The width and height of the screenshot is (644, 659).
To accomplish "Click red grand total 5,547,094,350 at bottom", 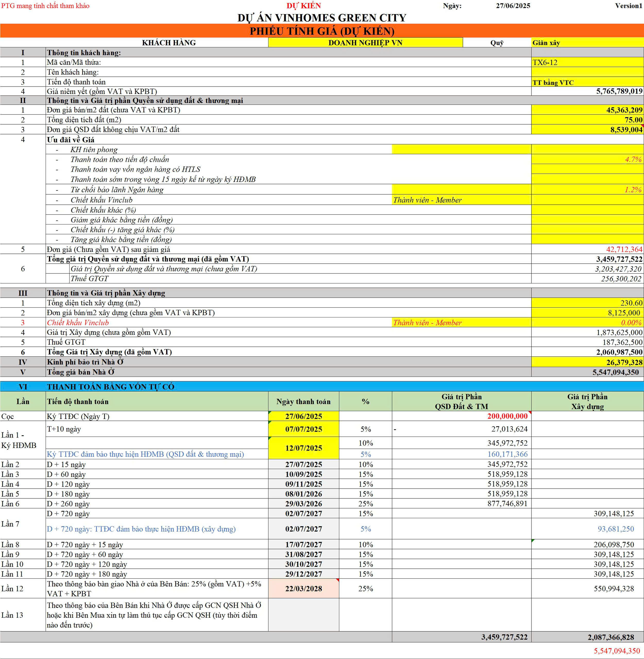I will click(617, 651).
